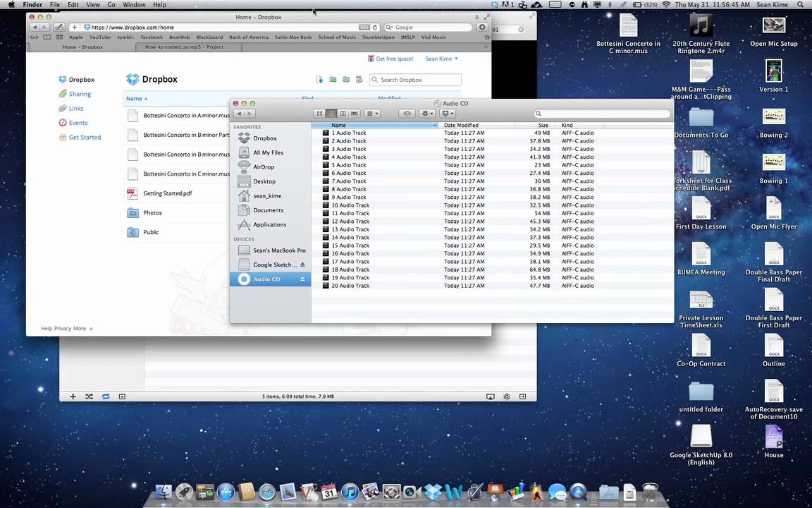Open the Finder arrange-by dropdown
This screenshot has height=508, width=812.
click(x=372, y=114)
